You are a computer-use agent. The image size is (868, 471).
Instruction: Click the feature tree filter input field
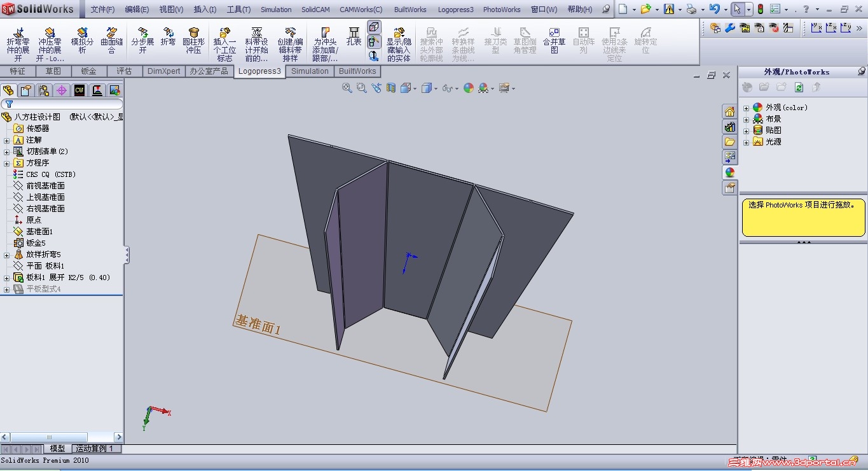[x=62, y=104]
